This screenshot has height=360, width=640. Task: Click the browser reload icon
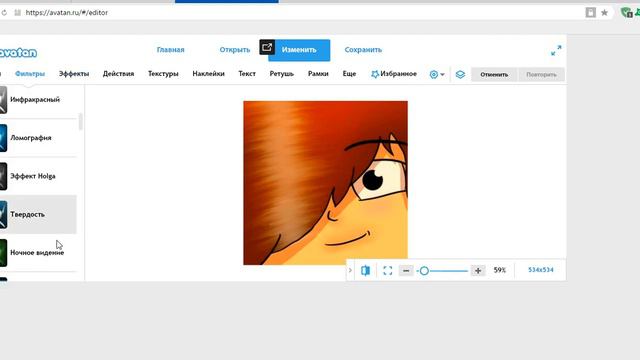click(4, 13)
